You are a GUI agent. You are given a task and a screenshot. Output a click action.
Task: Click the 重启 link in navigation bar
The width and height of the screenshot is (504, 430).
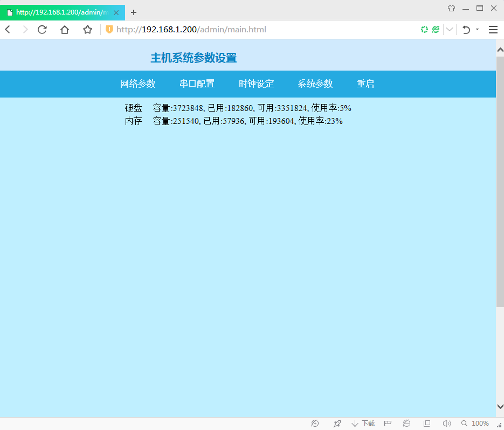coord(365,84)
